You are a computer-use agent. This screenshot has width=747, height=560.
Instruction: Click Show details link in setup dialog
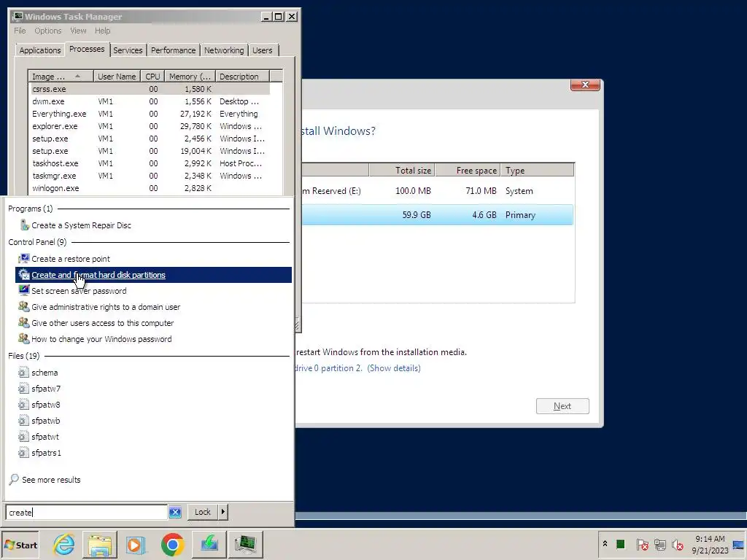click(393, 368)
